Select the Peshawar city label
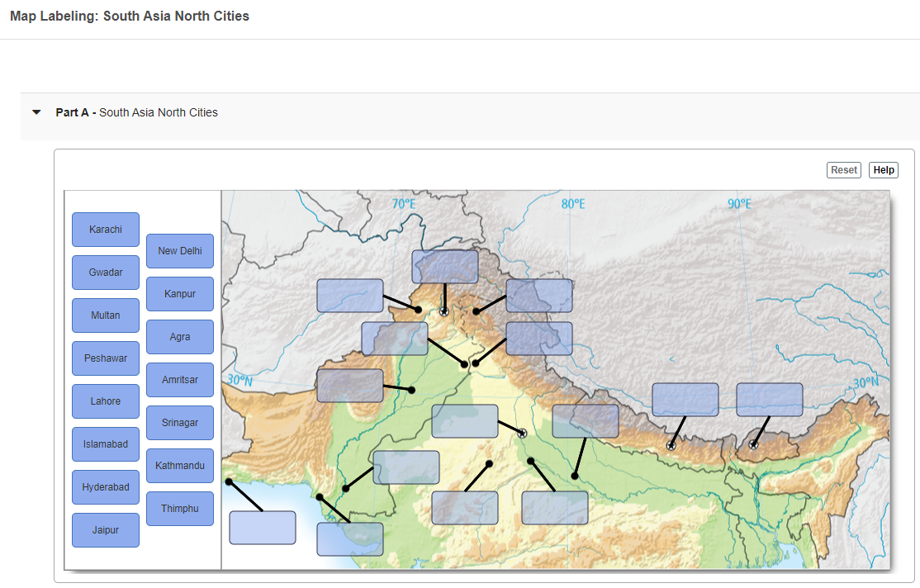920x588 pixels. [105, 358]
